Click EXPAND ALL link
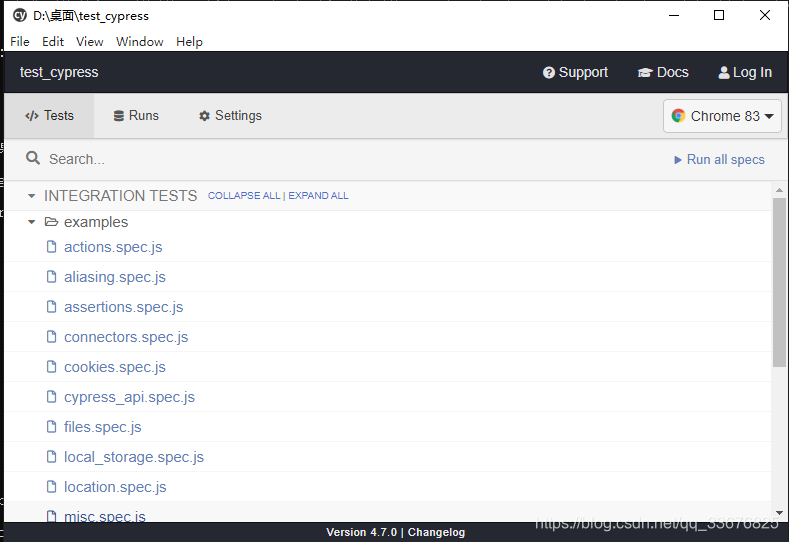Image resolution: width=789 pixels, height=542 pixels. [x=318, y=196]
